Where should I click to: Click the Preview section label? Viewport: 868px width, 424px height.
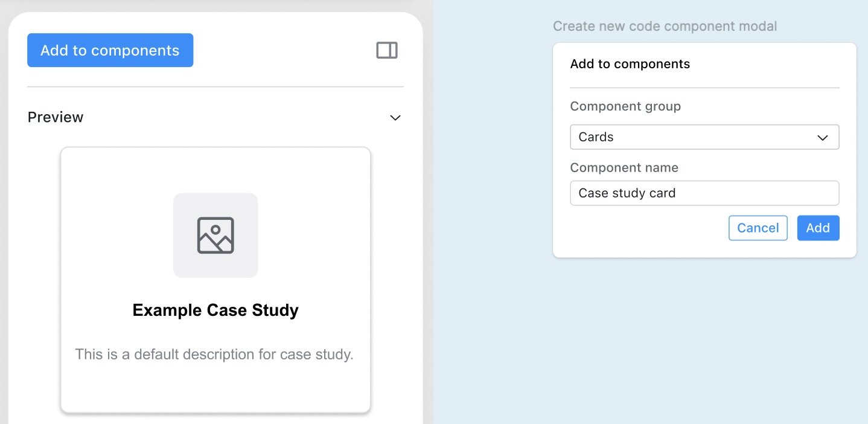click(56, 117)
